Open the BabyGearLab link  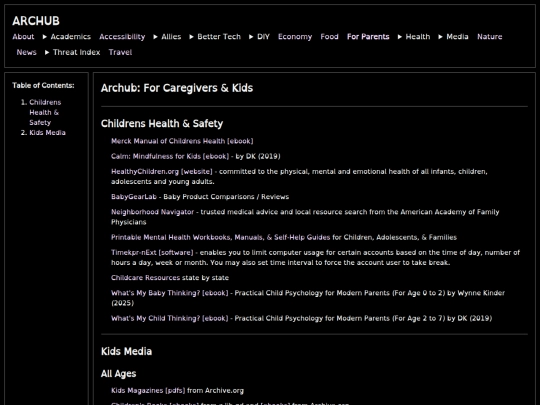click(x=134, y=197)
